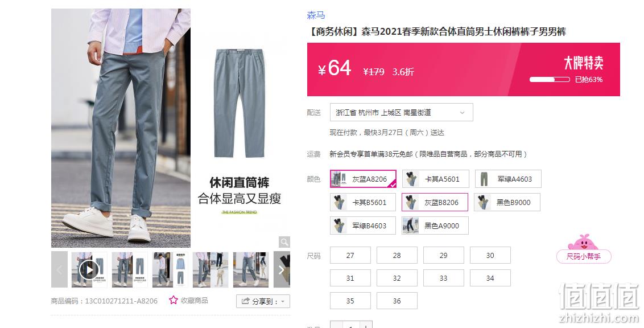This screenshot has height=328, width=644.
Task: Select size 36 option
Action: pyautogui.click(x=397, y=301)
